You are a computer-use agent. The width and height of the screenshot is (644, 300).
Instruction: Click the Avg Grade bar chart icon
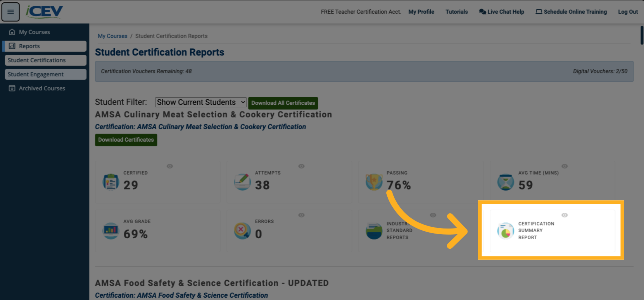[x=111, y=231]
